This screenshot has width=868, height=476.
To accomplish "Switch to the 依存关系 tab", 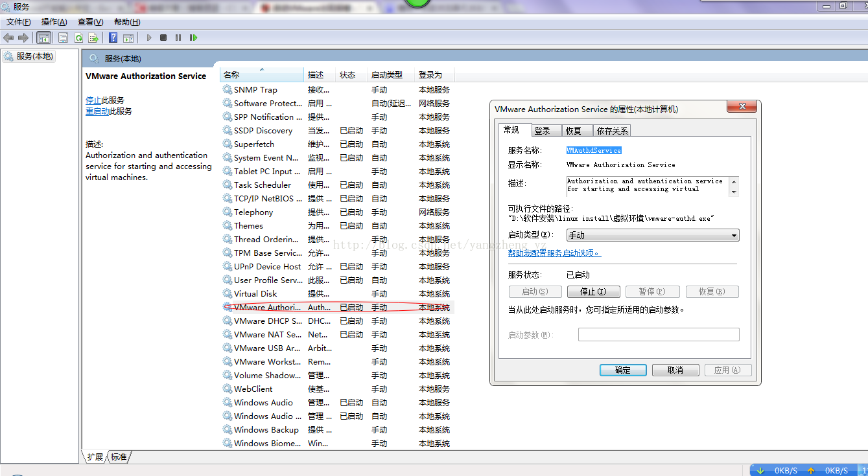I will 612,131.
